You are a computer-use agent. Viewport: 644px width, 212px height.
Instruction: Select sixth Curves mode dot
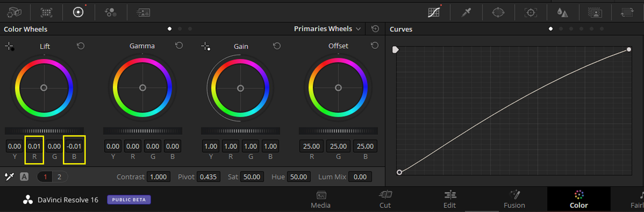[602, 29]
